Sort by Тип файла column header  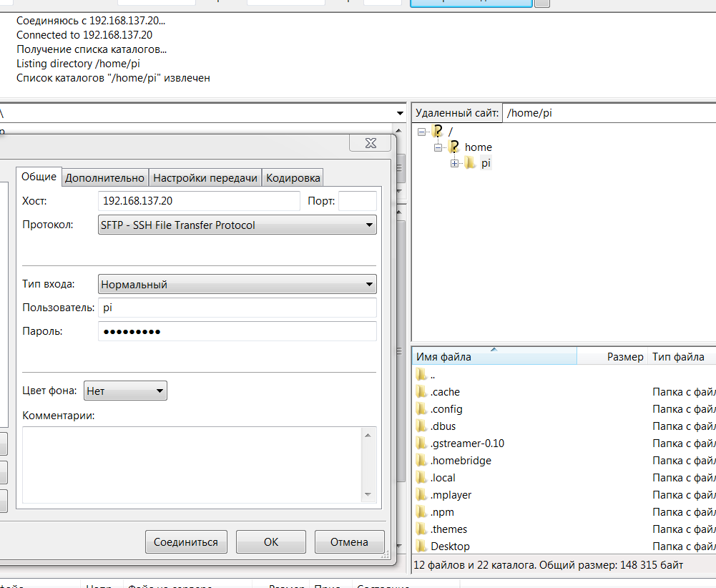[682, 356]
